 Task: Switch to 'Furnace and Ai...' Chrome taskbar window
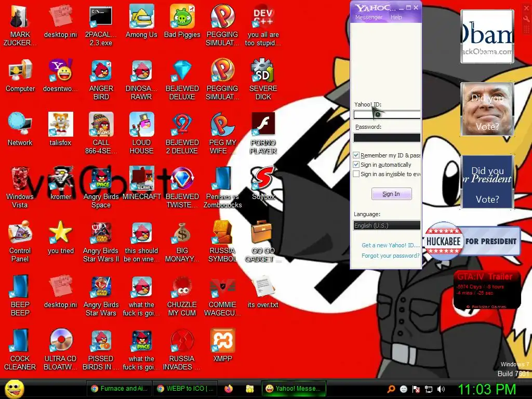pyautogui.click(x=119, y=389)
